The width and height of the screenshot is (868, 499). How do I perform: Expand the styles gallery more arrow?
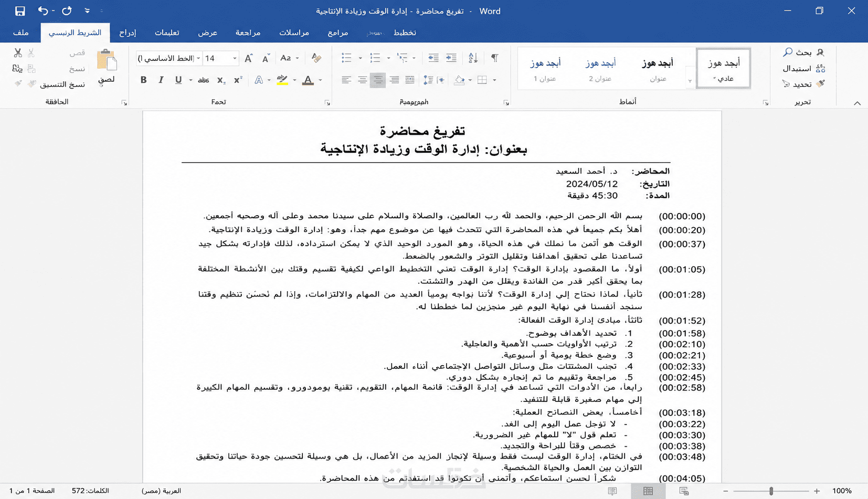(x=690, y=81)
